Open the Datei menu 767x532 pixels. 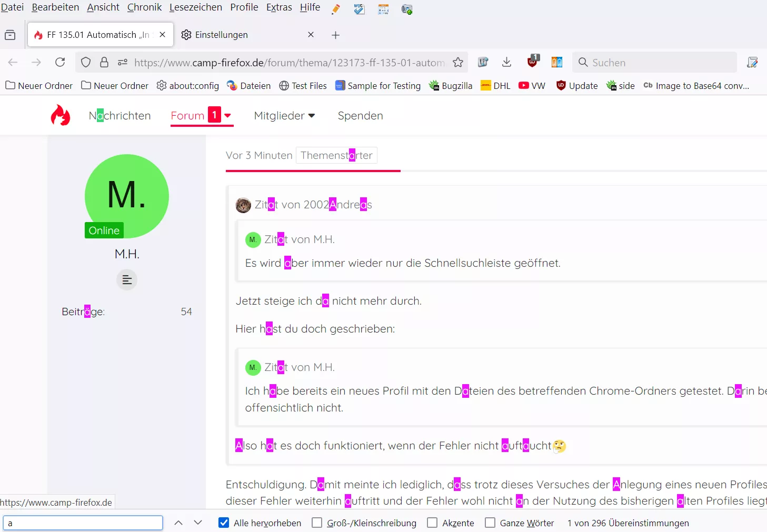pyautogui.click(x=12, y=7)
